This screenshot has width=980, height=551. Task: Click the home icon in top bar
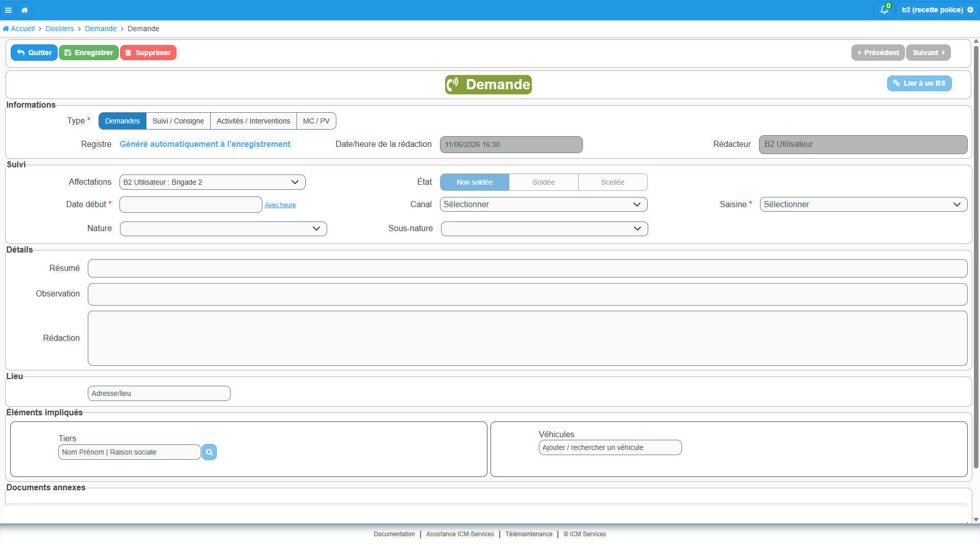click(x=24, y=10)
